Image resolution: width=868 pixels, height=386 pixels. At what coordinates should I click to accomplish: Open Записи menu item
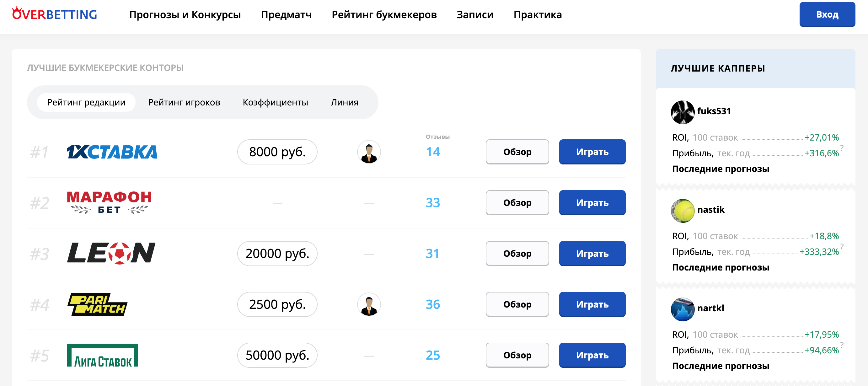pos(475,14)
